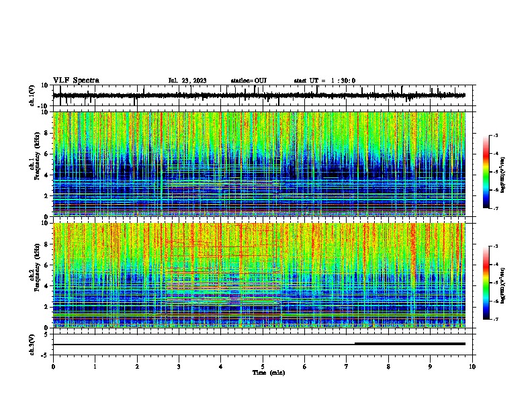The height and width of the screenshot is (411, 532).
Task: Click the time axis tick label "9"
Action: 430,367
